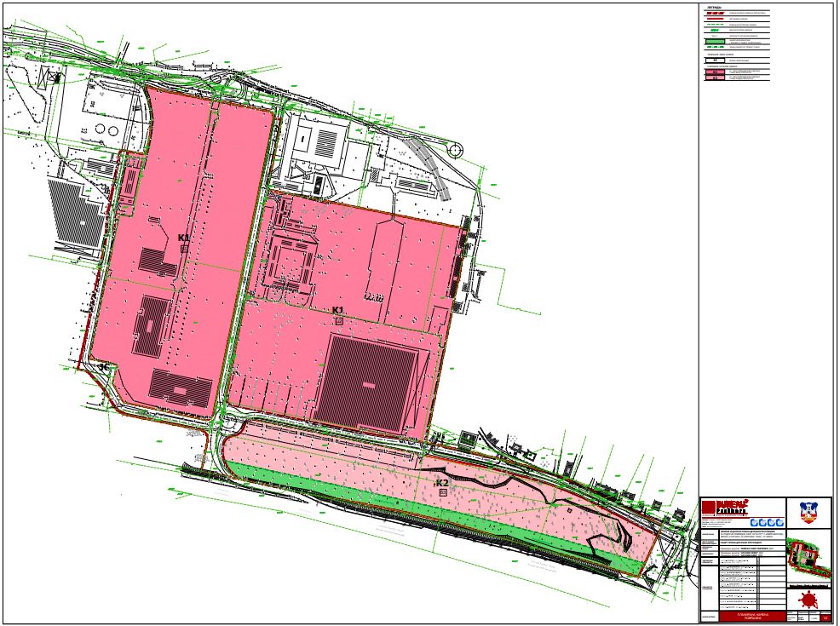This screenshot has height=626, width=840.
Task: Select the dark pink K1 legend swatch
Action: click(714, 72)
